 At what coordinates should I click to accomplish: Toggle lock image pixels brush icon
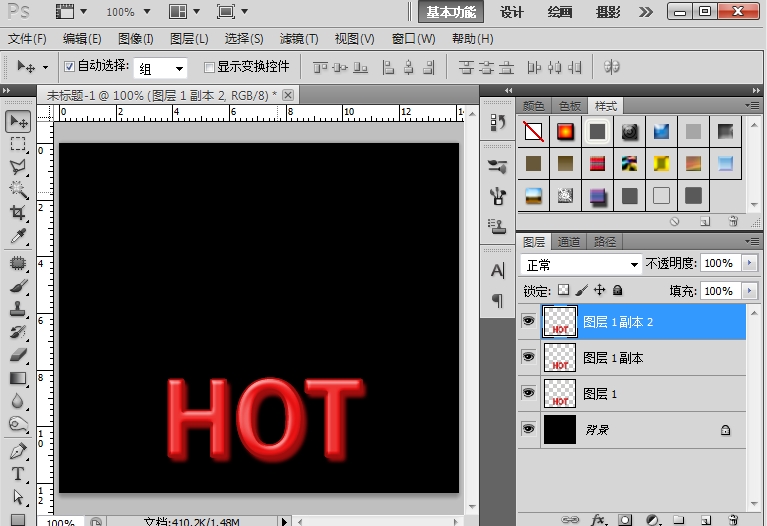click(582, 290)
